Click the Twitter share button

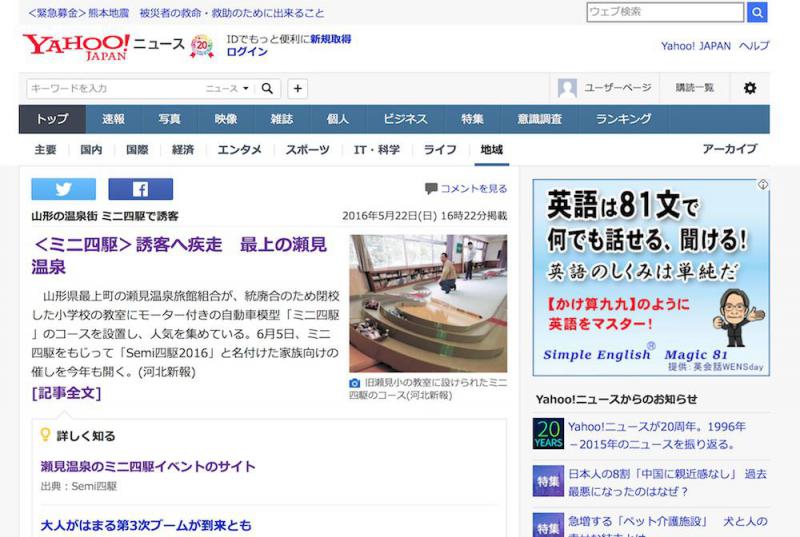tap(63, 189)
